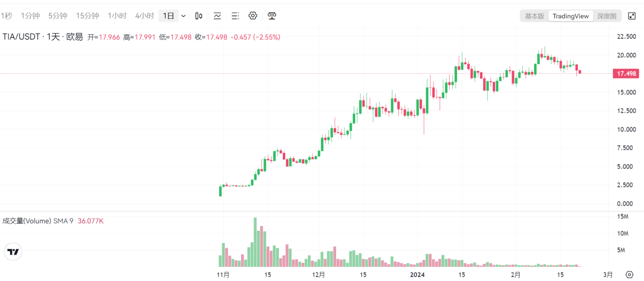Expand the interval dropdown arrow
Image resolution: width=644 pixels, height=281 pixels.
coord(183,16)
